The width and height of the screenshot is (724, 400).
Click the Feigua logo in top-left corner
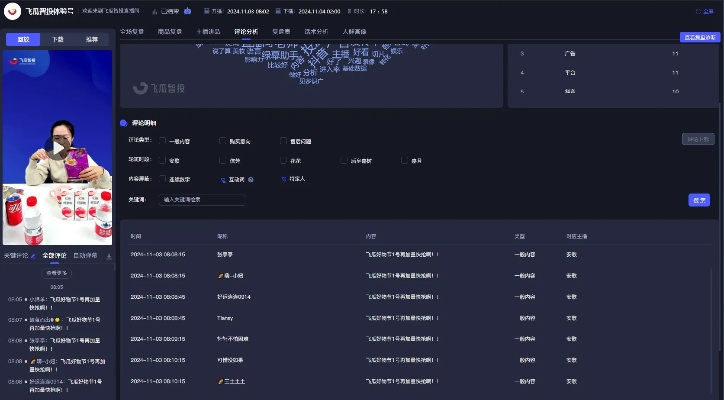pyautogui.click(x=14, y=11)
